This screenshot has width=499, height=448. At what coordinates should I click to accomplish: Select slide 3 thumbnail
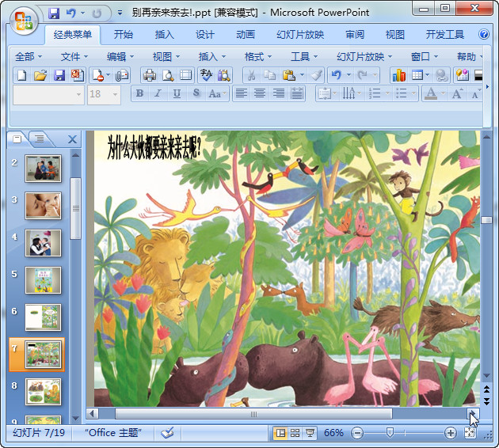pyautogui.click(x=43, y=206)
